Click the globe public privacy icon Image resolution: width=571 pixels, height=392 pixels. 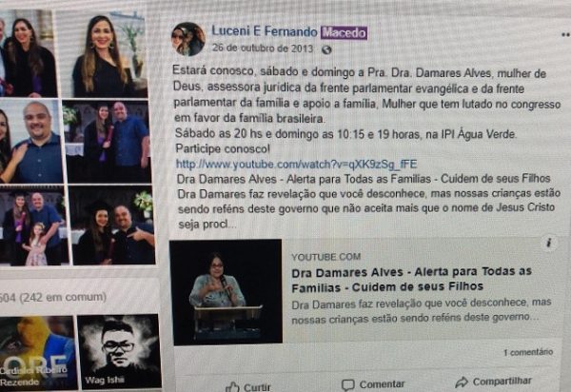(326, 49)
